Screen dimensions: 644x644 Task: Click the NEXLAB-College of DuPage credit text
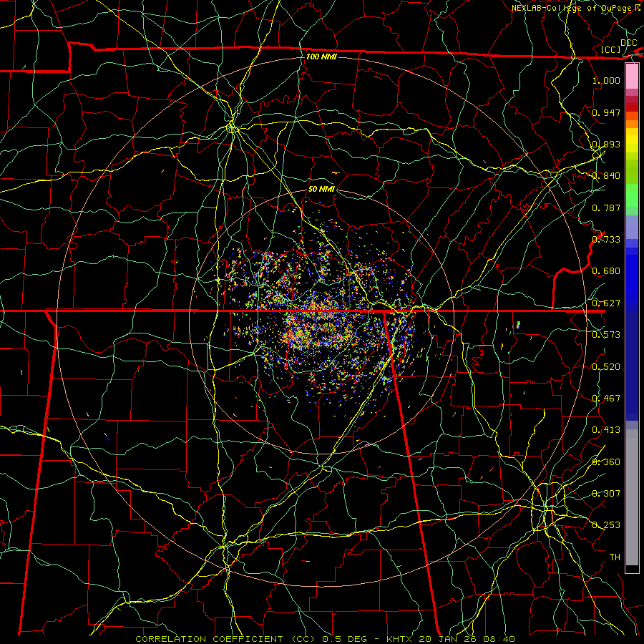pyautogui.click(x=573, y=8)
